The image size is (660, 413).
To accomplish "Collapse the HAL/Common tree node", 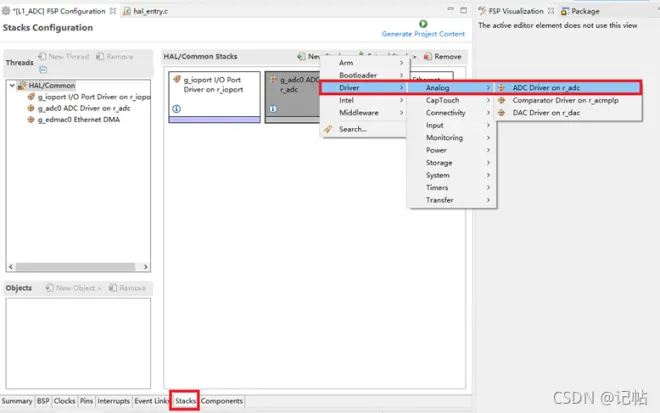I will (x=12, y=85).
